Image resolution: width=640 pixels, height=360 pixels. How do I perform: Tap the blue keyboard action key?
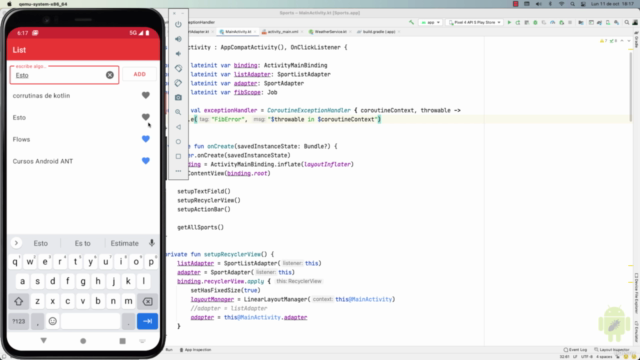pos(147,321)
